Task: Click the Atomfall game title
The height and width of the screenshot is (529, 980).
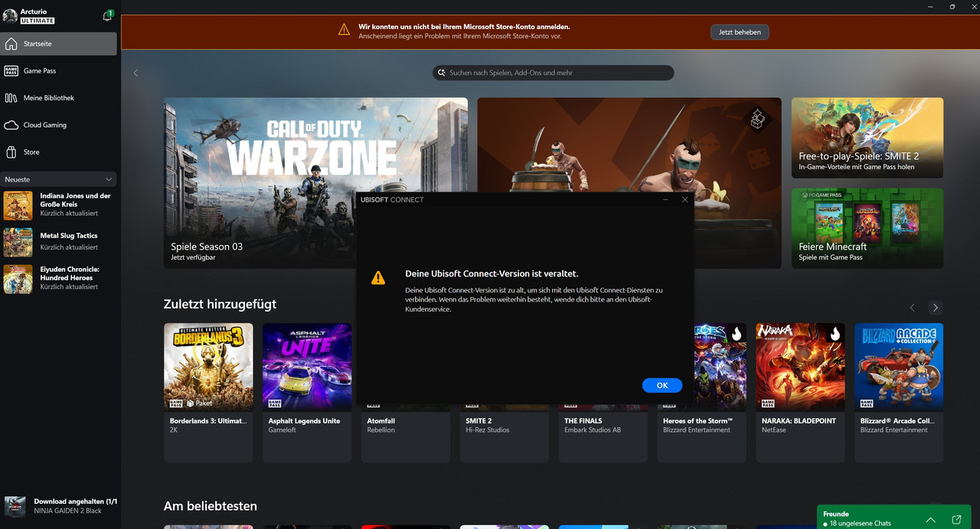Action: (x=383, y=421)
